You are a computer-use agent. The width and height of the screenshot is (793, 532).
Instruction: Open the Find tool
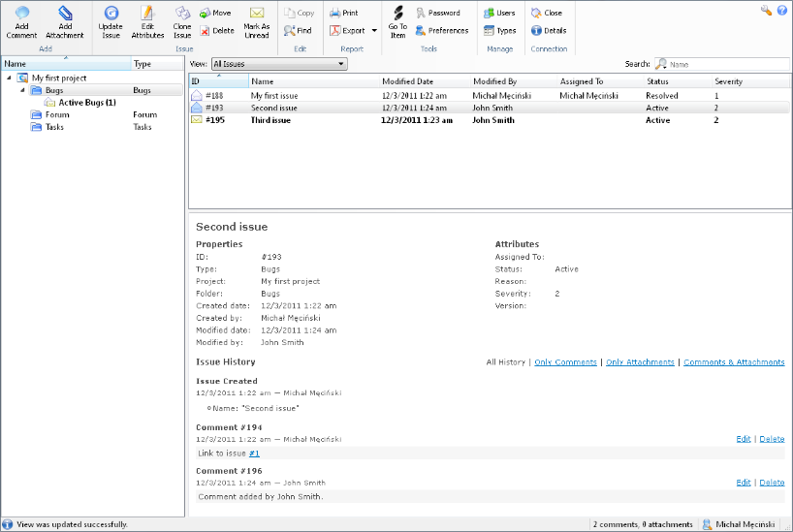pos(298,31)
